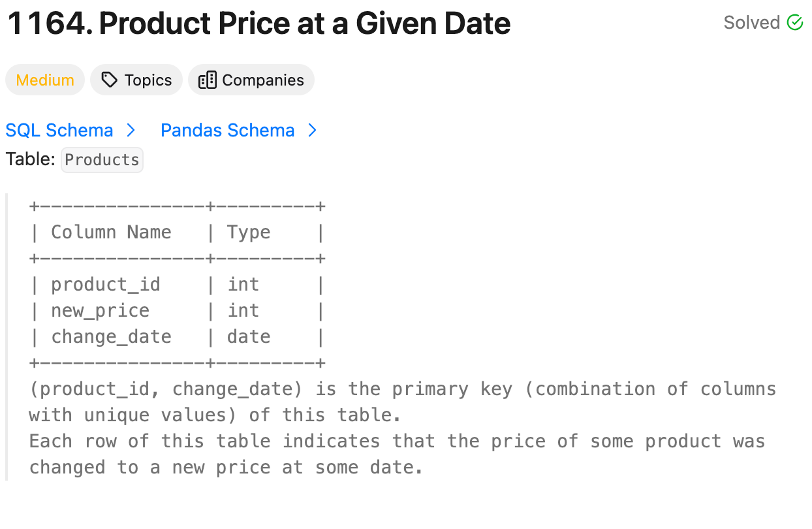Select the new_price column row
The width and height of the screenshot is (812, 529).
click(101, 311)
